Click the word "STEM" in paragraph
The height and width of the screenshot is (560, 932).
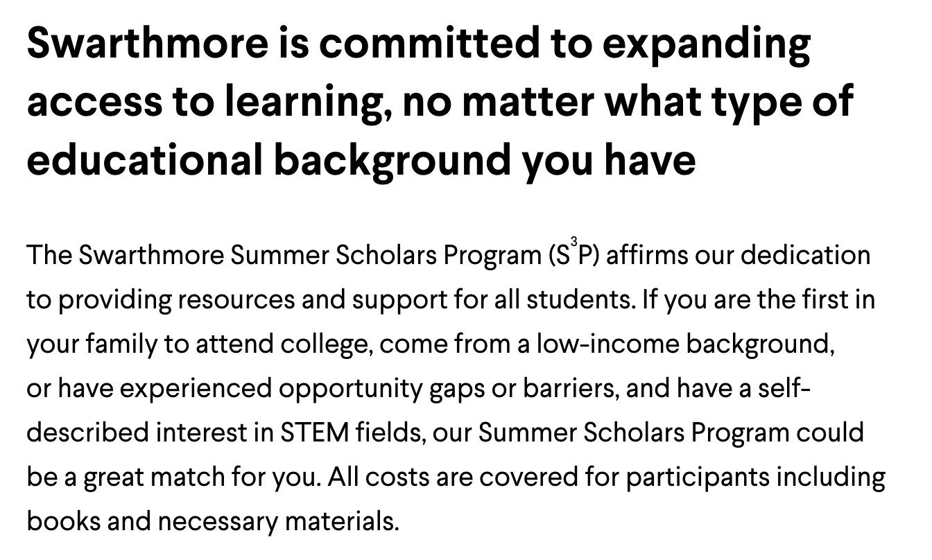(315, 432)
